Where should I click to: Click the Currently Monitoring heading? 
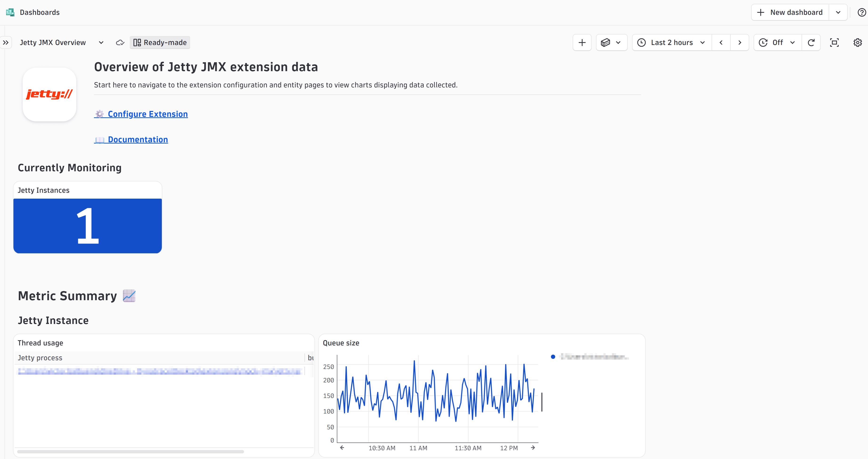click(x=70, y=168)
